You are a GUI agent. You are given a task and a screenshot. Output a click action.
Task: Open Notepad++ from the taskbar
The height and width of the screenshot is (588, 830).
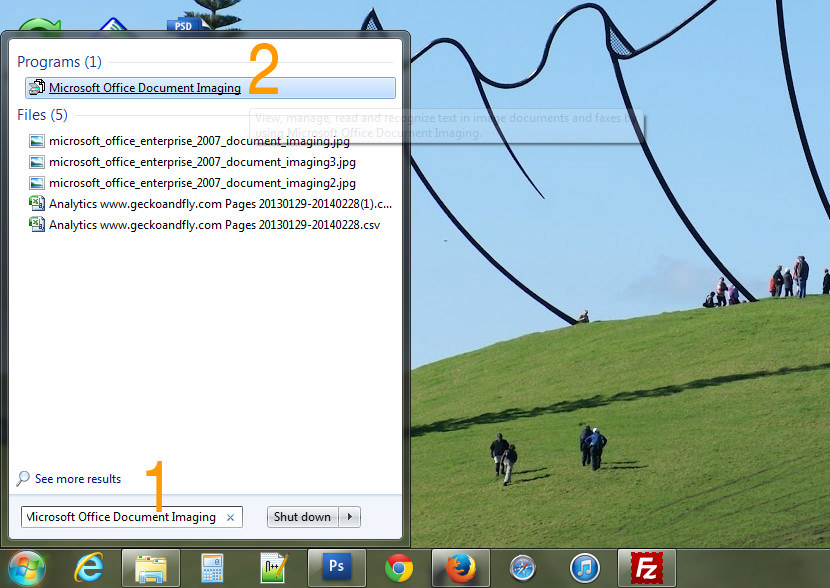coord(274,568)
